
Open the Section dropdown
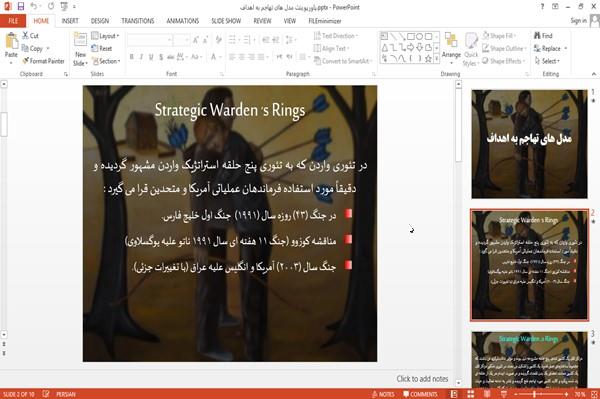point(106,61)
